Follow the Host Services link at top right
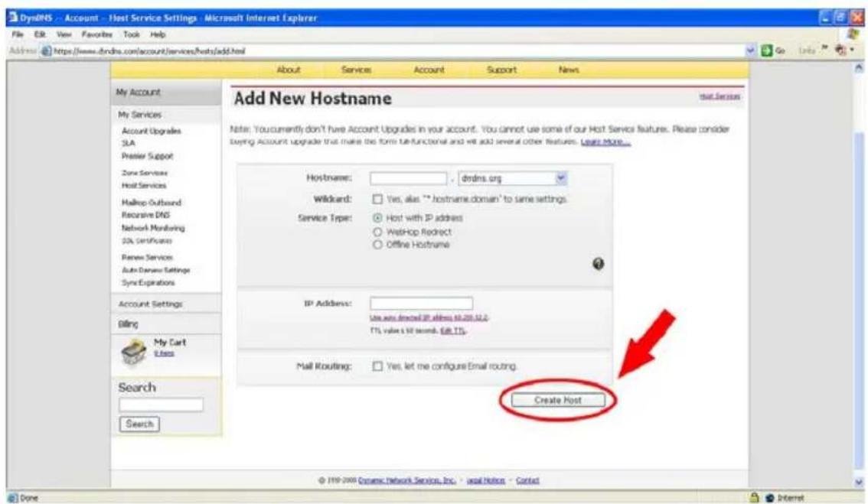The image size is (868, 504). (720, 96)
